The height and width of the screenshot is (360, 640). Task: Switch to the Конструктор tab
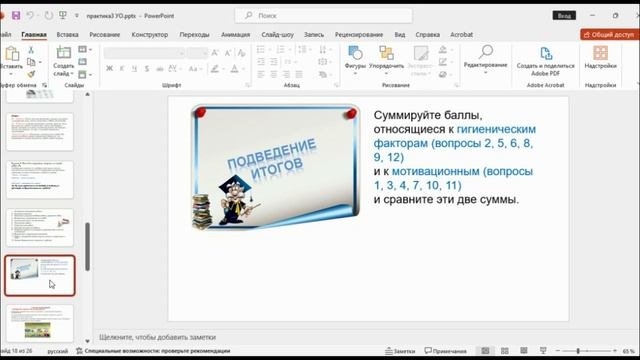click(x=149, y=35)
